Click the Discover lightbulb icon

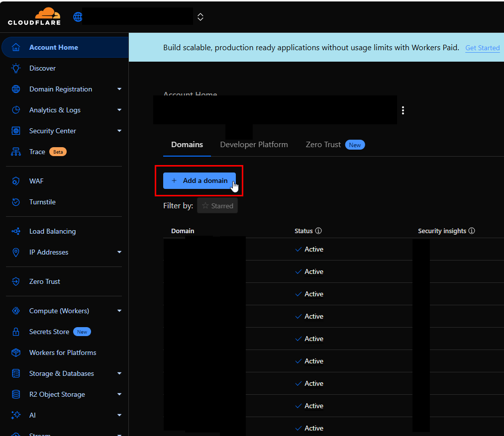point(16,68)
